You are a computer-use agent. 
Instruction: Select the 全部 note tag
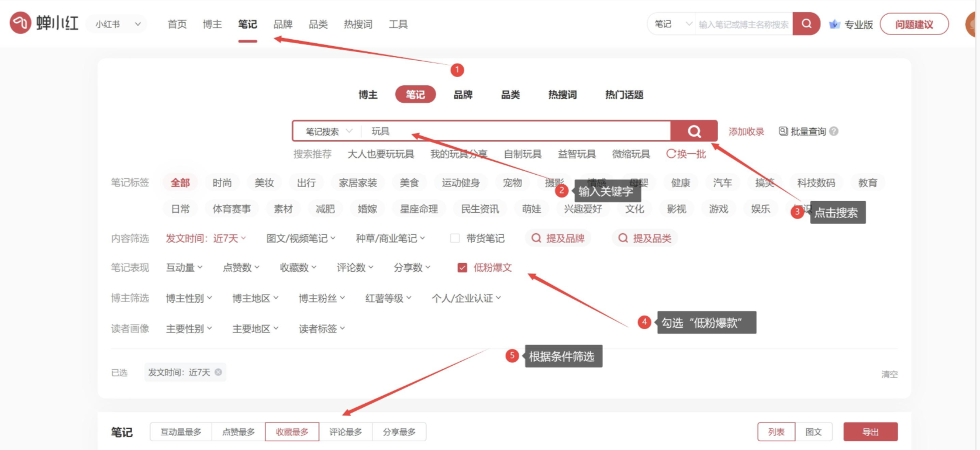coord(180,183)
